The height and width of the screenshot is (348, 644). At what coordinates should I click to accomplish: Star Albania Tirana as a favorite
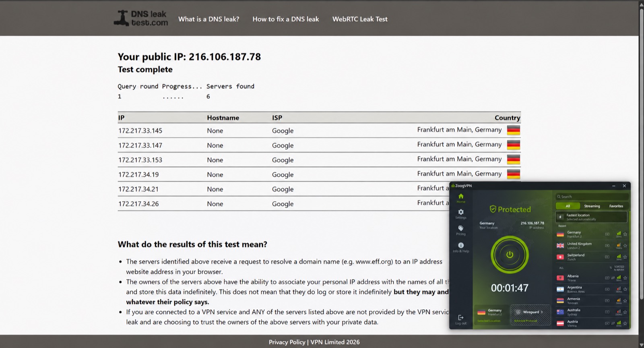click(625, 278)
